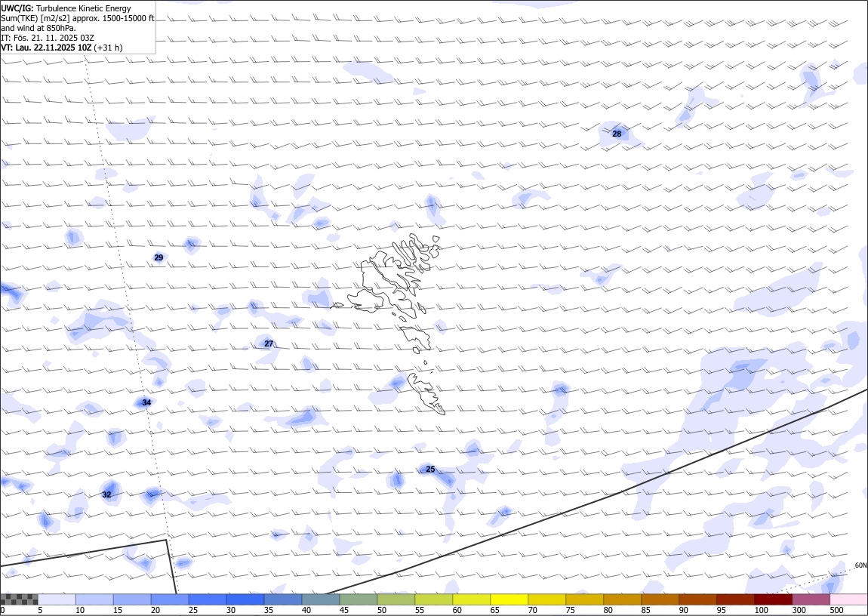
Task: Click the 60–65 yellow legend swatch
Action: click(471, 599)
